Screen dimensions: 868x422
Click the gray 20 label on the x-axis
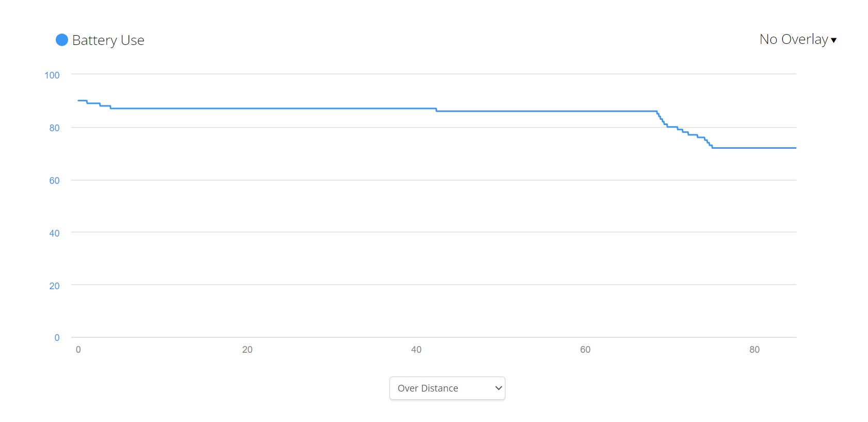[x=247, y=350]
